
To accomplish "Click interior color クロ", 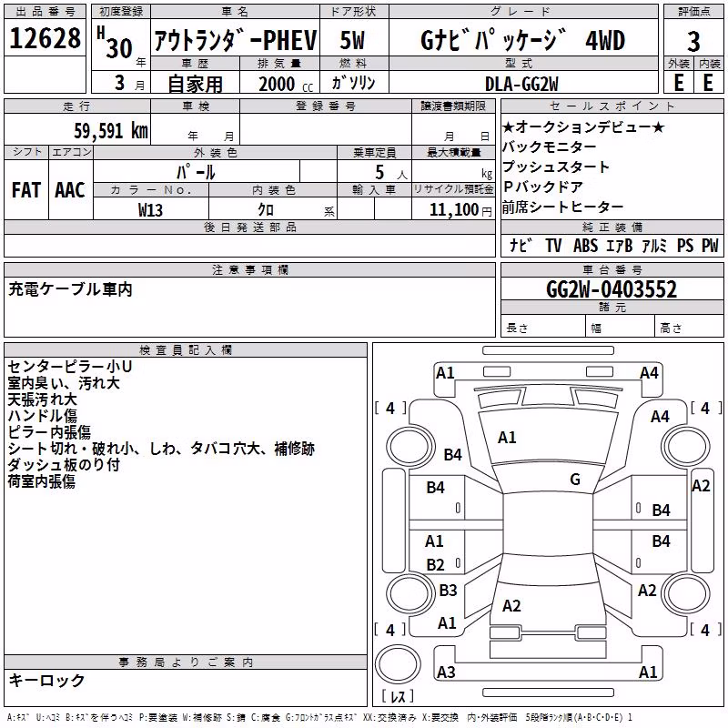I will [x=266, y=210].
